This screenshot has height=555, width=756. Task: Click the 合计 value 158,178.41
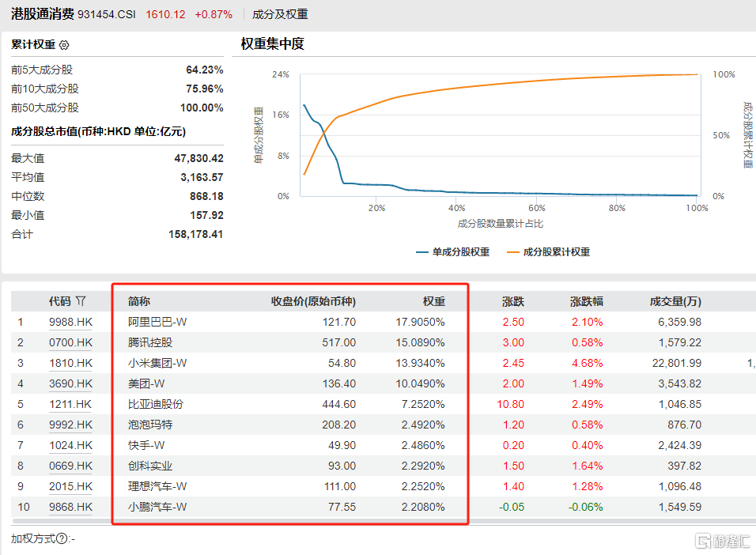(x=196, y=234)
